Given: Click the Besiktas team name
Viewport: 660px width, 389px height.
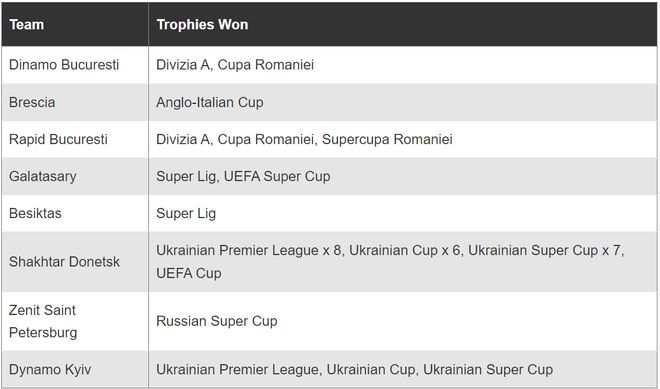Looking at the screenshot, I should (x=35, y=213).
